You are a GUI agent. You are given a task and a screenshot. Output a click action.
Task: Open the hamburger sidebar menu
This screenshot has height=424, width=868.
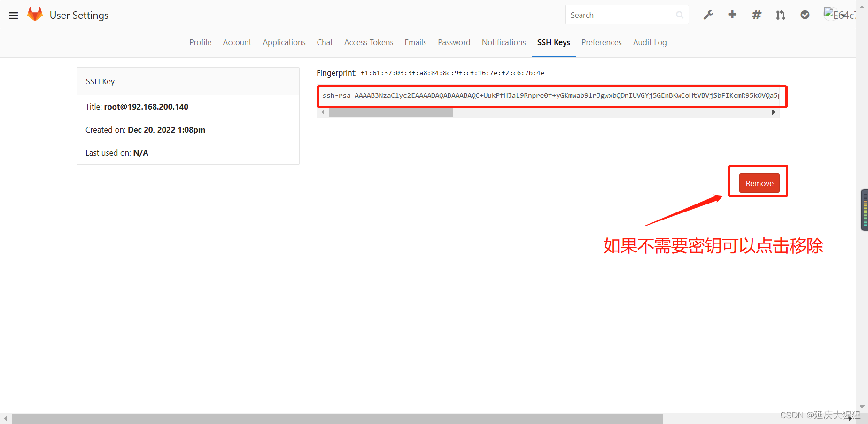[14, 16]
